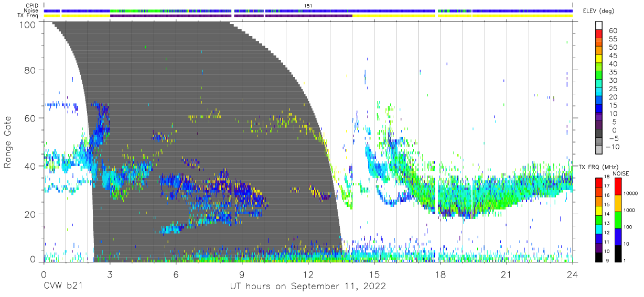Click the x-axis tick label '9'
The image size is (644, 297).
pos(242,274)
